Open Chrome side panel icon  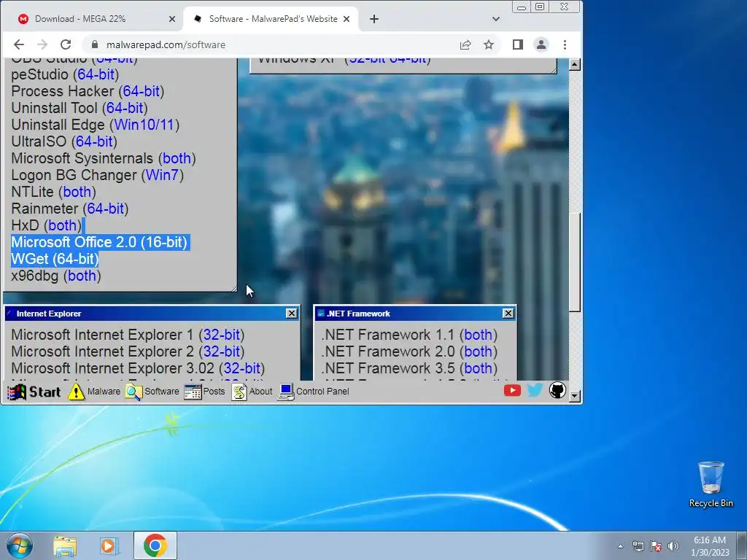[518, 44]
